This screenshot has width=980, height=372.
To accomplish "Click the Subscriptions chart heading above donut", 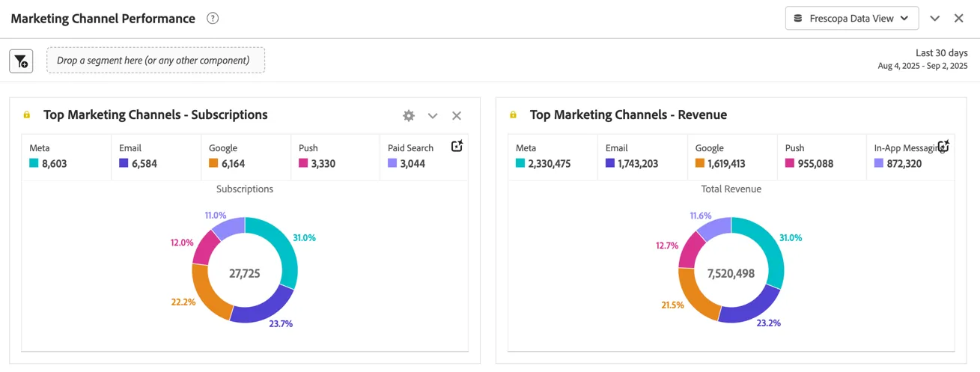I will (x=245, y=189).
